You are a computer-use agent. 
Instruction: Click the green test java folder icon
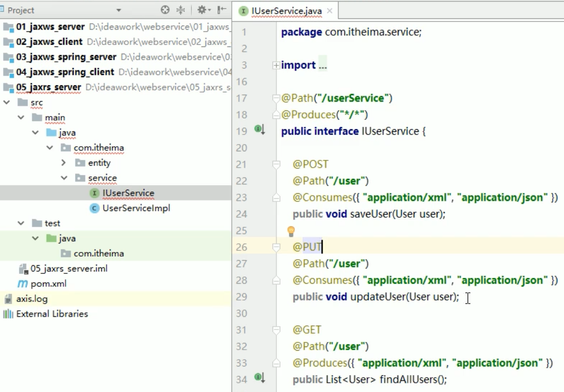click(x=51, y=238)
